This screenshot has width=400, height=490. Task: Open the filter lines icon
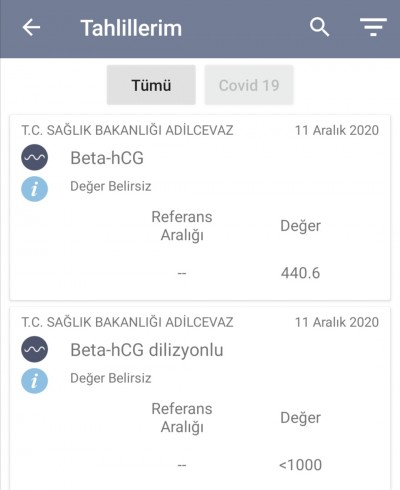[373, 27]
